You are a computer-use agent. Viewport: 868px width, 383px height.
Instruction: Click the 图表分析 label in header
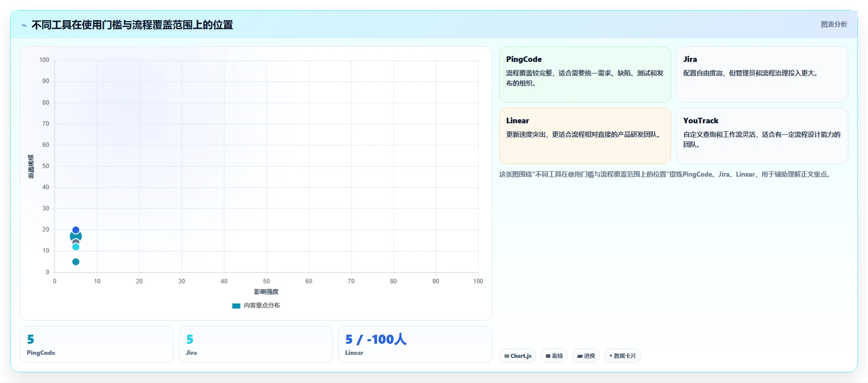point(834,24)
